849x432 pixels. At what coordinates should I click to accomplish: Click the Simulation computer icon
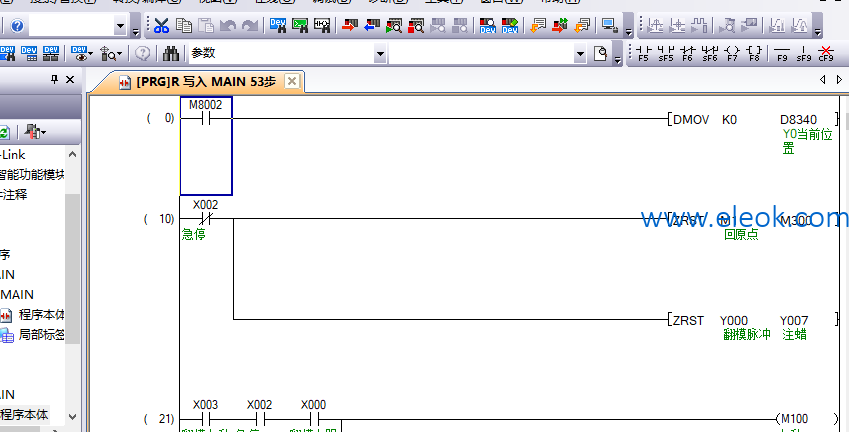610,25
